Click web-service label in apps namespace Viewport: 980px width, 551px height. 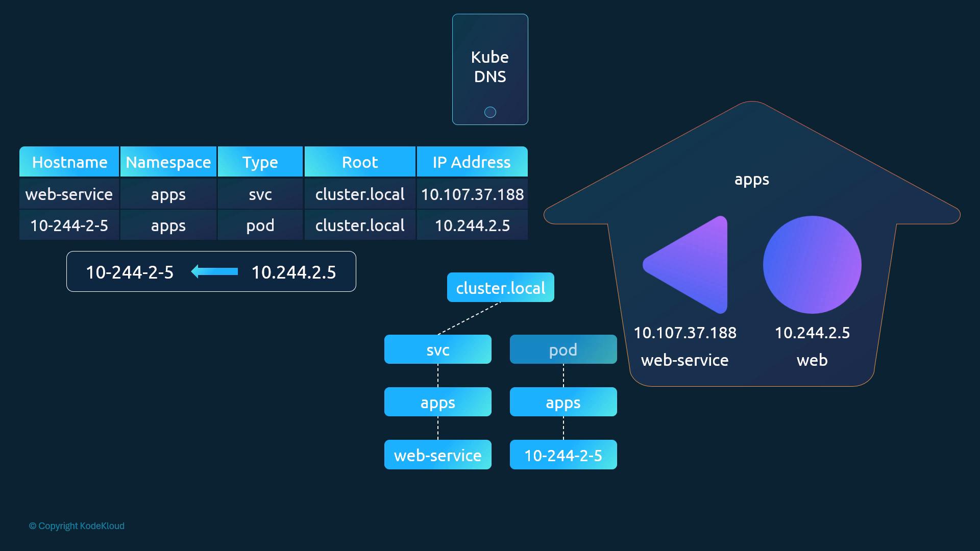point(685,360)
